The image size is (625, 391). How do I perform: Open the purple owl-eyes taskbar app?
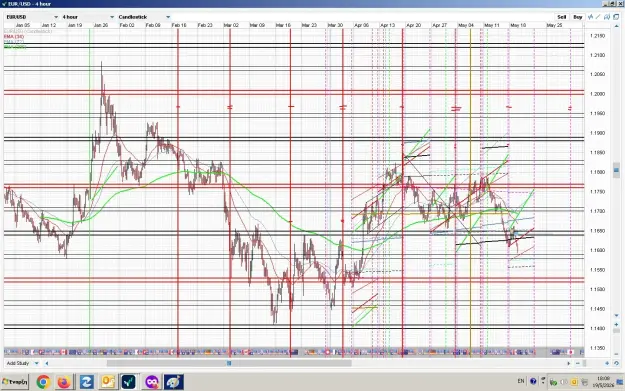pyautogui.click(x=151, y=382)
